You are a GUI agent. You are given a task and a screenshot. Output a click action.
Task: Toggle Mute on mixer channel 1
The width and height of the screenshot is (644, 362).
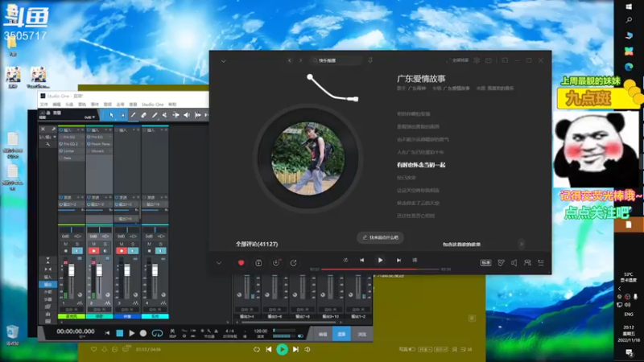(66, 245)
